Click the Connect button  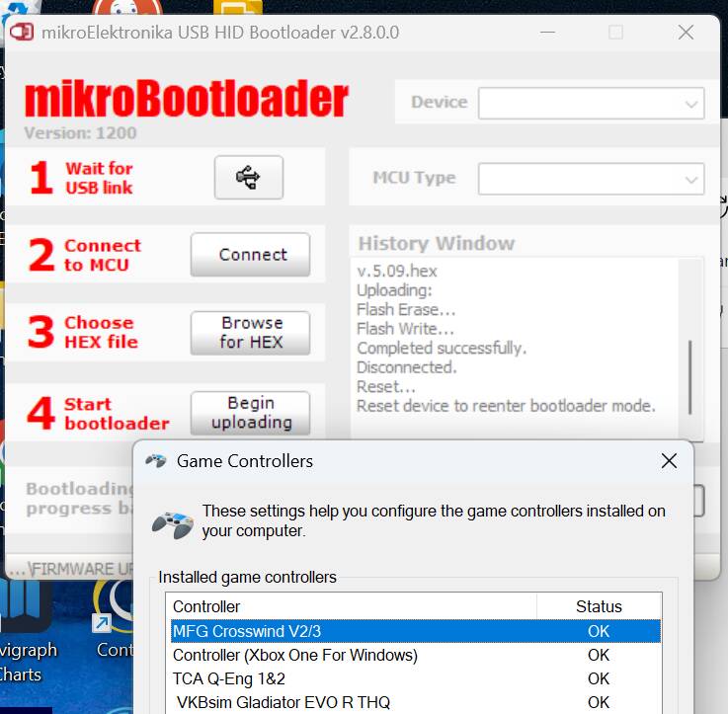point(250,255)
